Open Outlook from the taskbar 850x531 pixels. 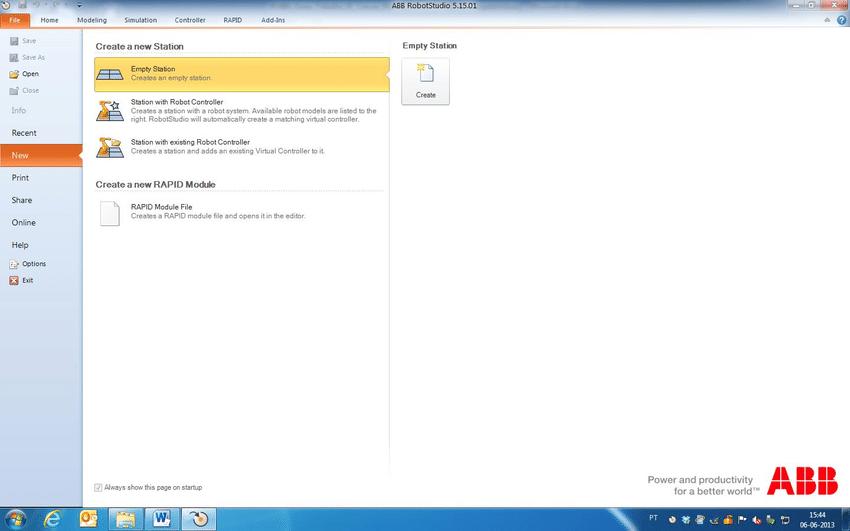click(x=88, y=519)
